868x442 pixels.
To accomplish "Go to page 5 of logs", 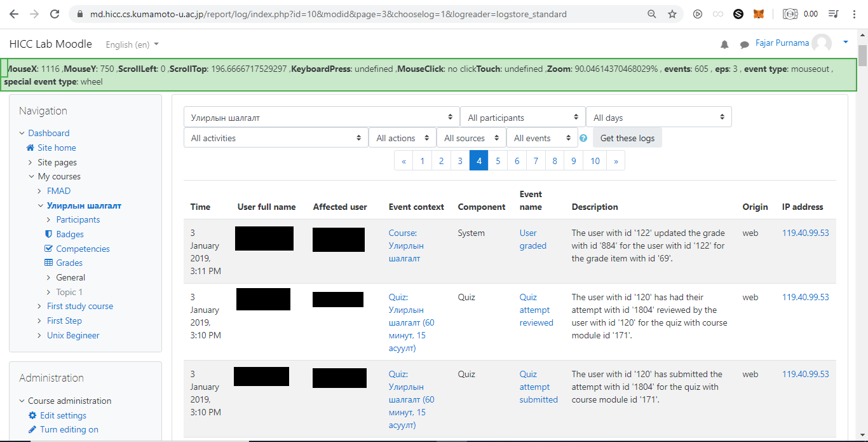I will click(x=498, y=161).
